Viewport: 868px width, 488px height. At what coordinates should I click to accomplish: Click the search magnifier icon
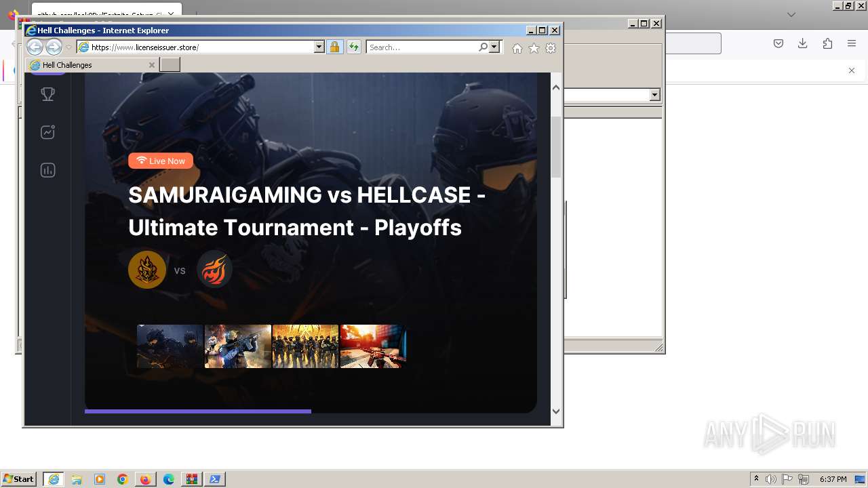[483, 47]
